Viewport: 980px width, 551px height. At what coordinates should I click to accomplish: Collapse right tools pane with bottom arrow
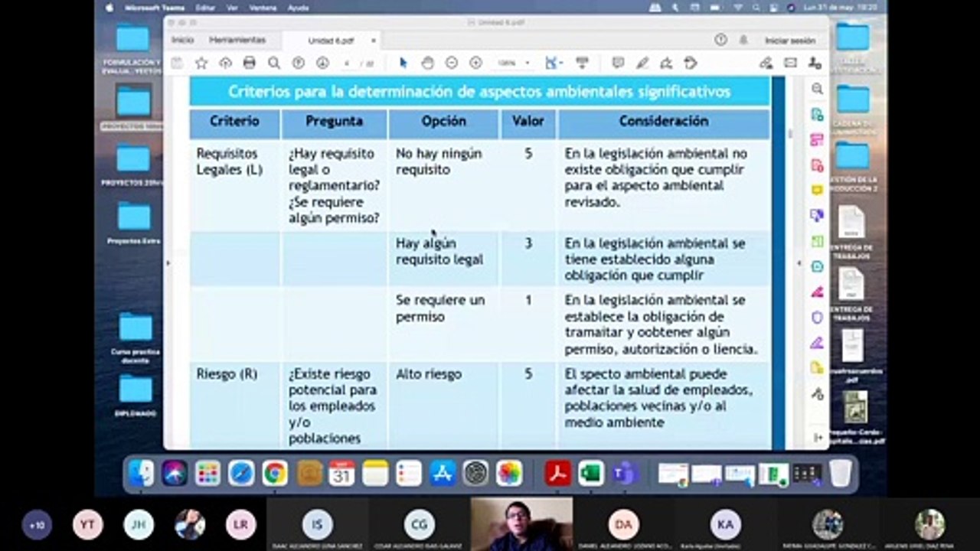click(818, 437)
